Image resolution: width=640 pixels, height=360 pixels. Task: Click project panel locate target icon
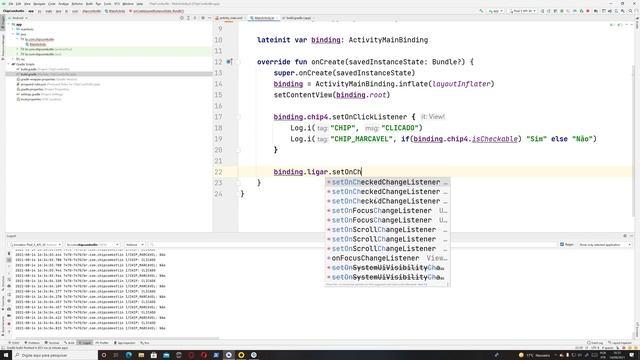[182, 18]
